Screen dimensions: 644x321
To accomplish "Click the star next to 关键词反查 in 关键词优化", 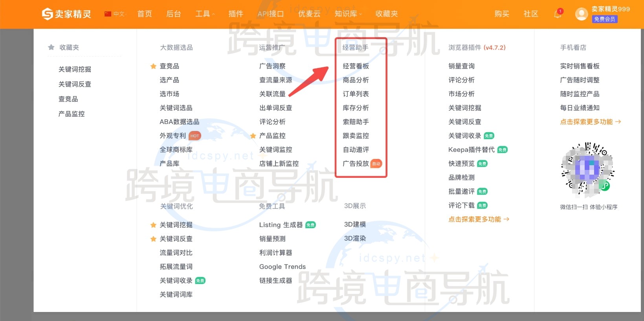I will pyautogui.click(x=153, y=239).
